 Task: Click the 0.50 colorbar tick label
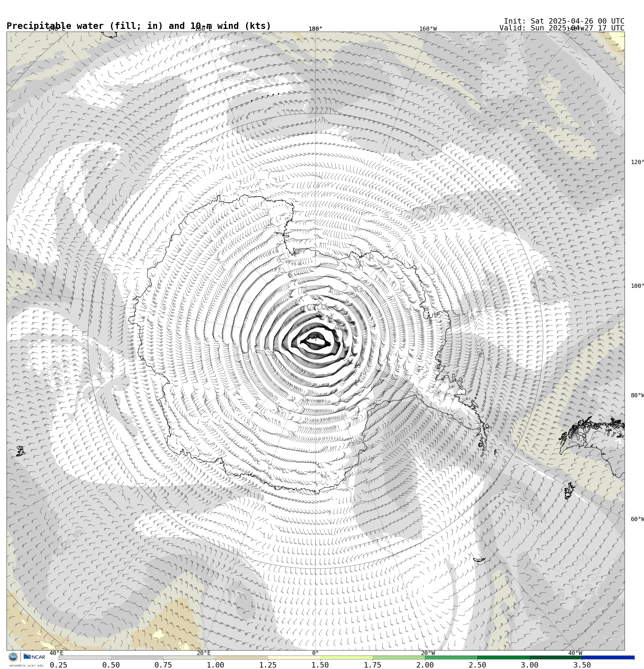(111, 665)
